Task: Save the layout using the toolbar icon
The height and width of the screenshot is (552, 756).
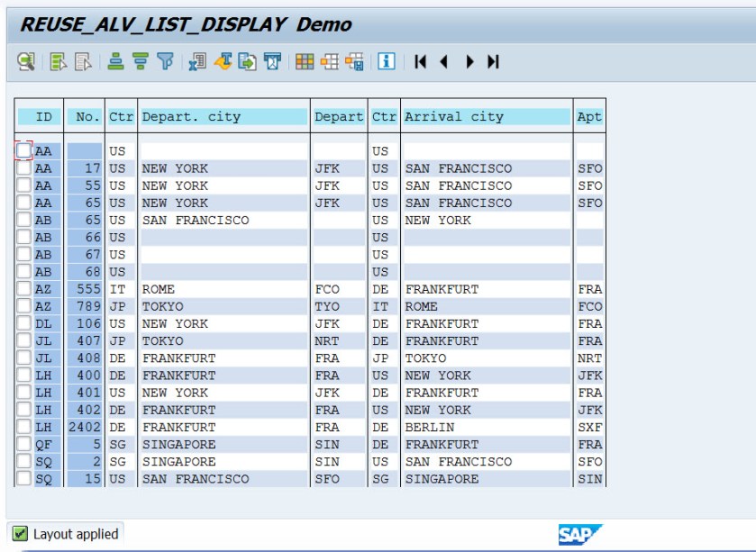Action: click(x=354, y=61)
